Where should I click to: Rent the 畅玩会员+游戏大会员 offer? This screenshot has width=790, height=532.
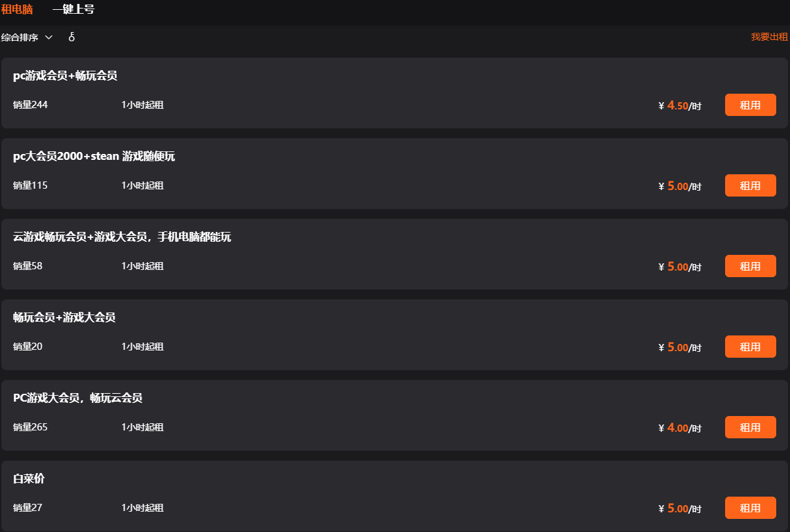click(750, 347)
